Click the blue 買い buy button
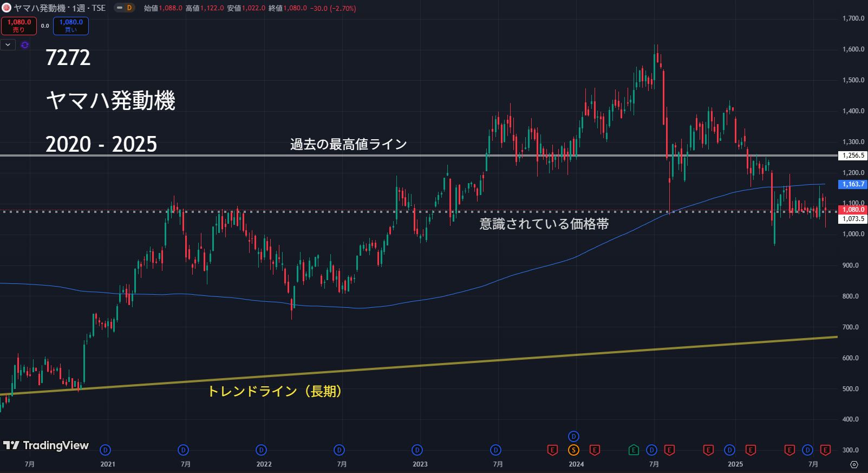This screenshot has height=473, width=868. pyautogui.click(x=71, y=25)
